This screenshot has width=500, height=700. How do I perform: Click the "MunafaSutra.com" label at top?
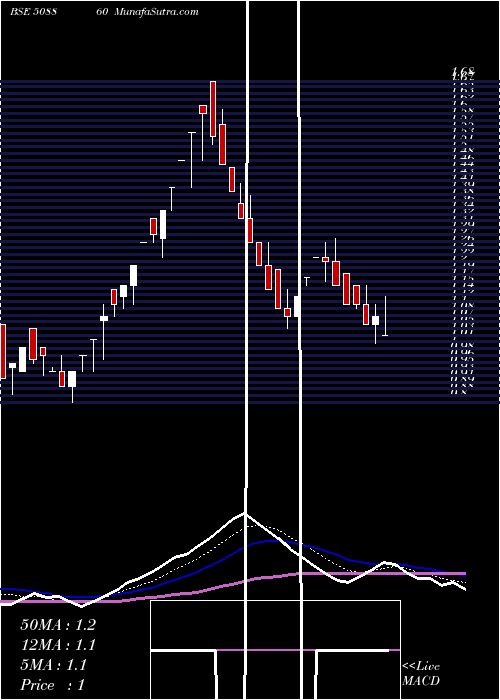click(157, 12)
